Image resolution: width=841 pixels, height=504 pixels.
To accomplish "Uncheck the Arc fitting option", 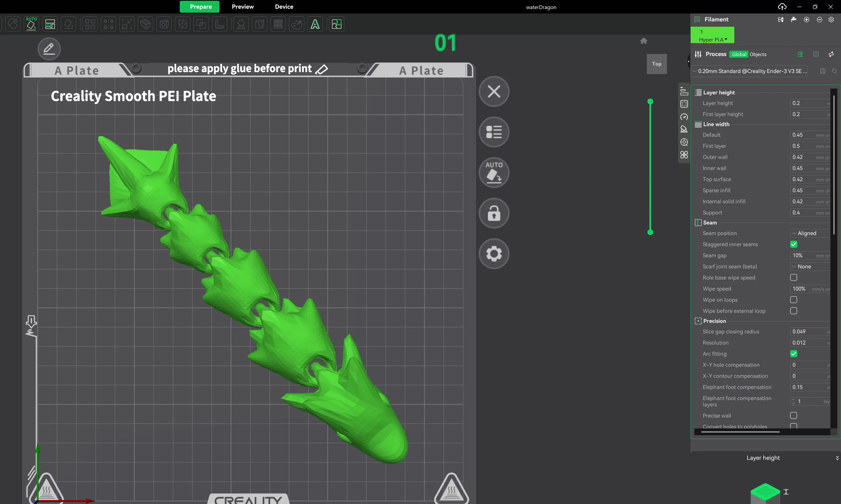I will point(794,354).
